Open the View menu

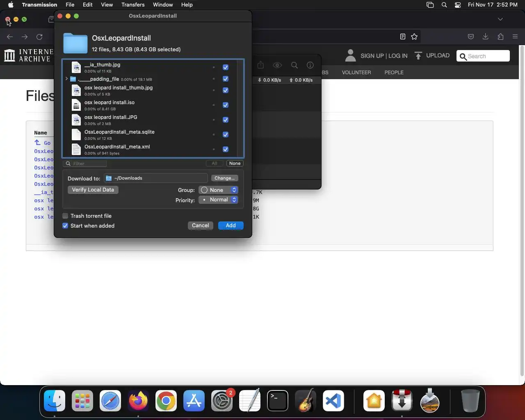(x=107, y=5)
